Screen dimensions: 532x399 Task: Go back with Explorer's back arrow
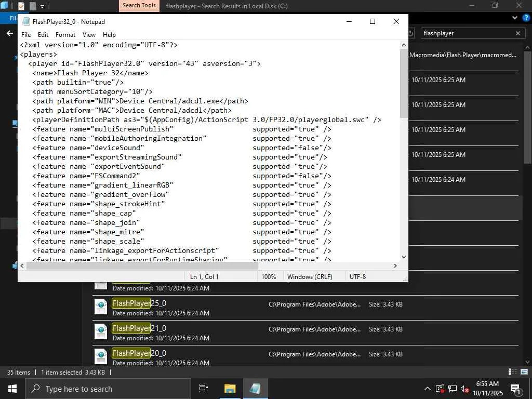pos(10,33)
